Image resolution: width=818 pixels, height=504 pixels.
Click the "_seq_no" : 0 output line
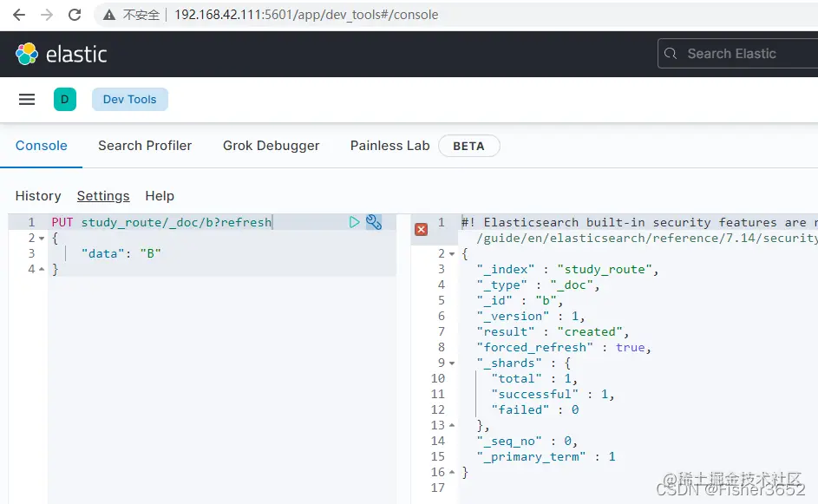tap(527, 442)
